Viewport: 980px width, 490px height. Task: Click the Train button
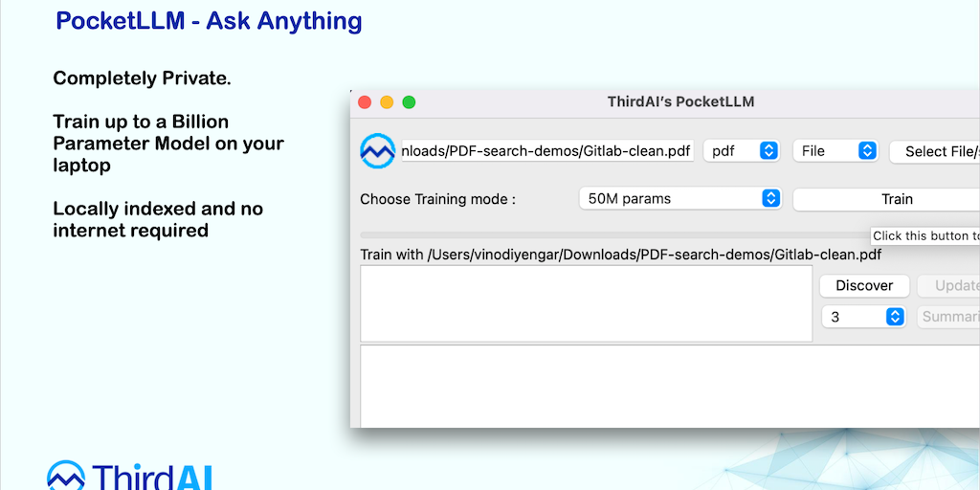886,199
